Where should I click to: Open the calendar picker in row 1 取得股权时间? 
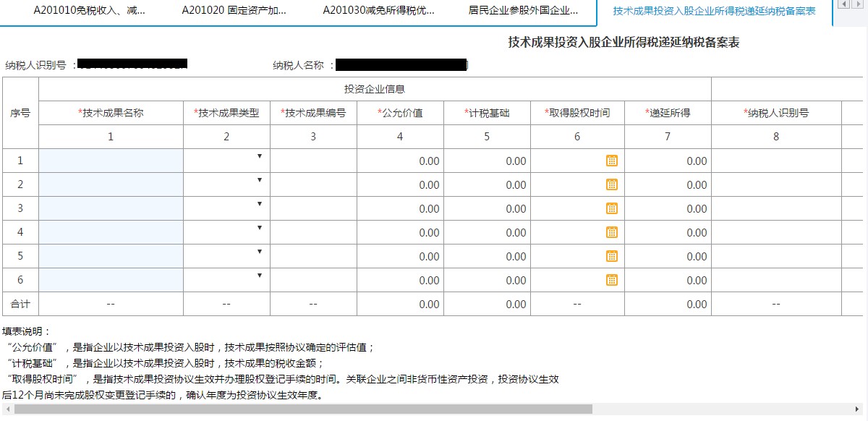pyautogui.click(x=611, y=161)
